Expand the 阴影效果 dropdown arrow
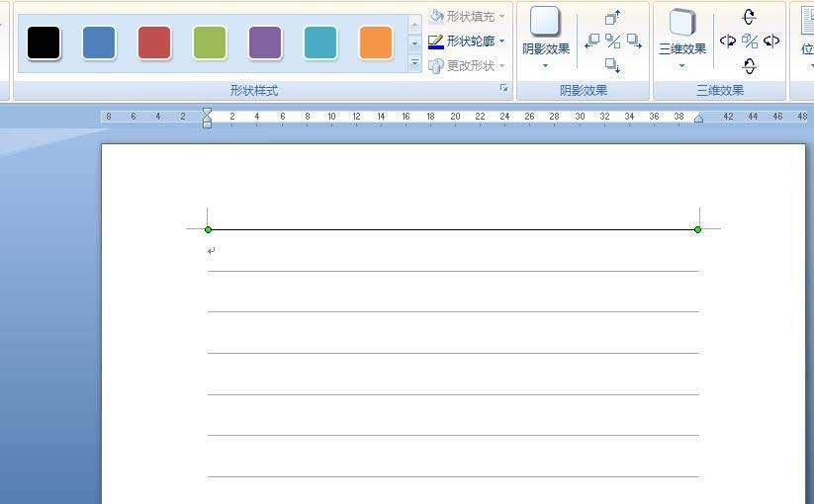814x504 pixels. 545,66
